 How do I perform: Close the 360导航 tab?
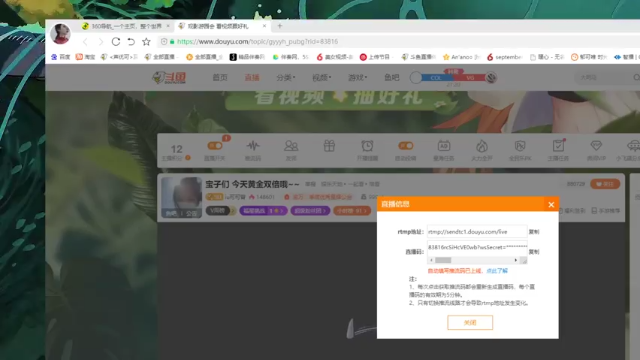click(x=168, y=26)
